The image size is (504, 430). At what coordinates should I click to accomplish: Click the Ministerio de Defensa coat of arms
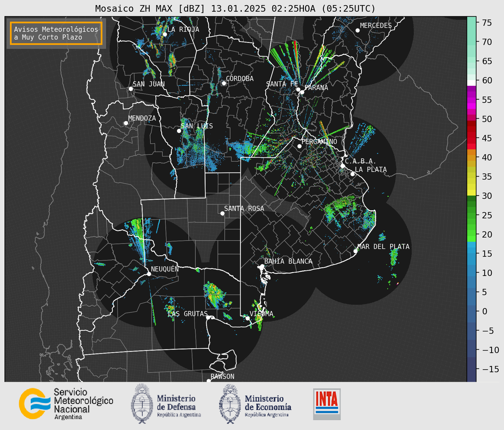(x=142, y=404)
